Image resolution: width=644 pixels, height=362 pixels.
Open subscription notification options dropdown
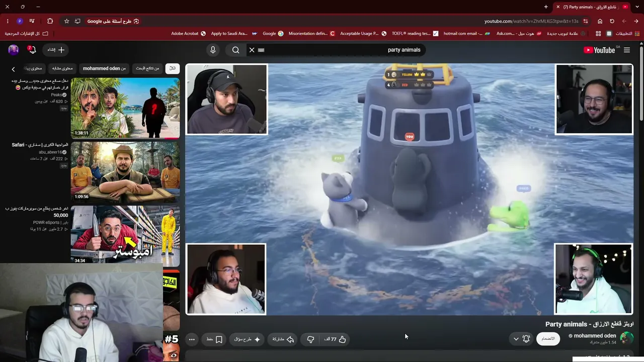click(x=521, y=339)
